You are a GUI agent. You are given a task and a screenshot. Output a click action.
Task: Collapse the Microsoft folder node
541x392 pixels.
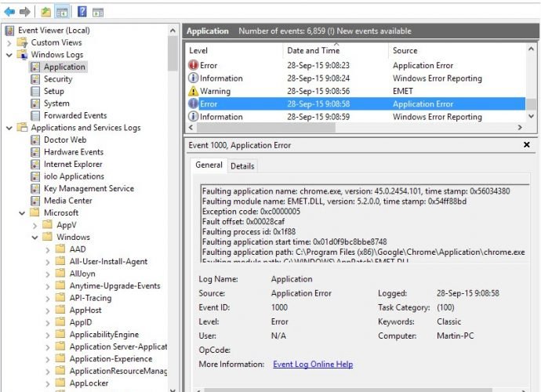(x=22, y=213)
